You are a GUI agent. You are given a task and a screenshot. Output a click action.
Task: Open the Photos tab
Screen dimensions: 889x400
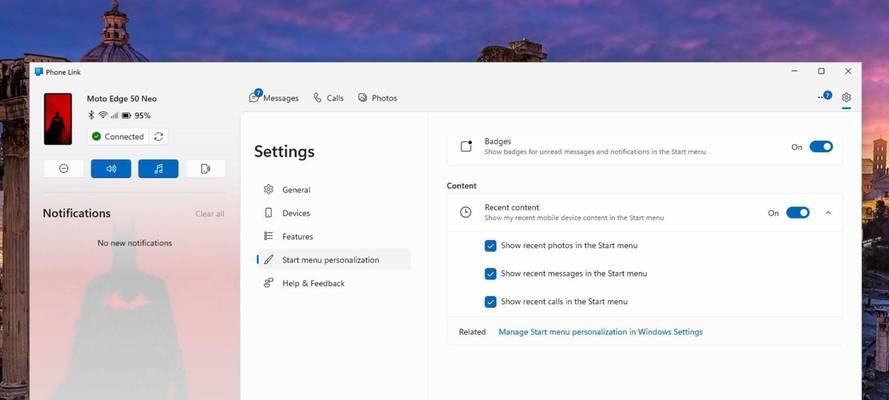tap(378, 97)
